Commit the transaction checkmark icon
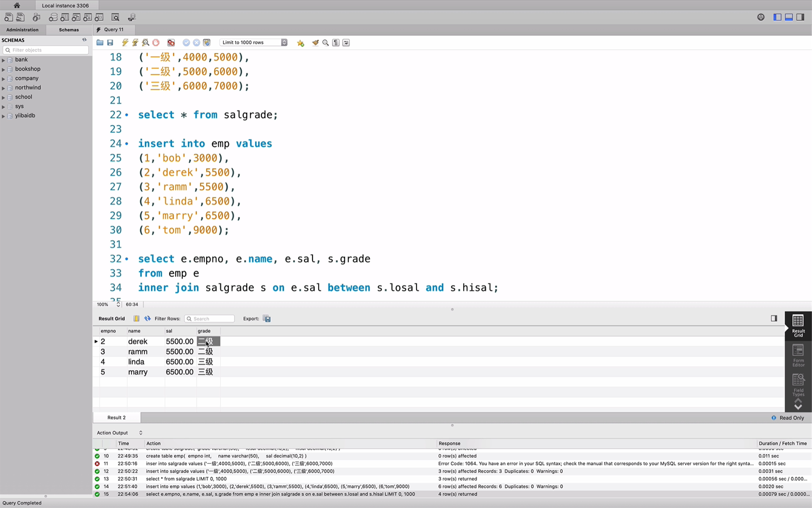The width and height of the screenshot is (812, 508). pyautogui.click(x=186, y=43)
